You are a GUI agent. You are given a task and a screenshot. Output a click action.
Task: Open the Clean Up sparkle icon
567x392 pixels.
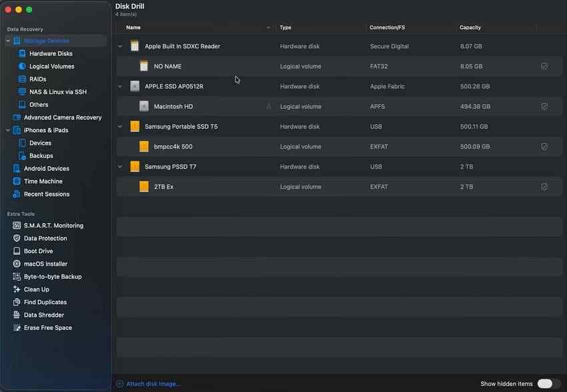pos(17,289)
